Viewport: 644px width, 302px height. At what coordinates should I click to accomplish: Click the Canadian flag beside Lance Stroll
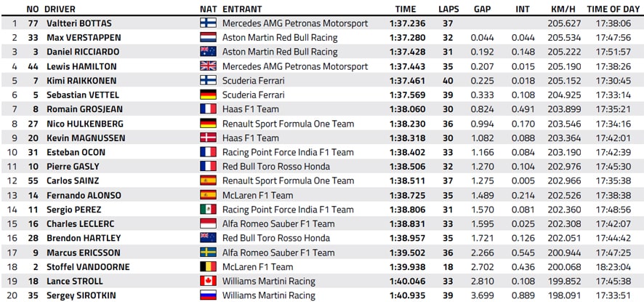click(208, 281)
